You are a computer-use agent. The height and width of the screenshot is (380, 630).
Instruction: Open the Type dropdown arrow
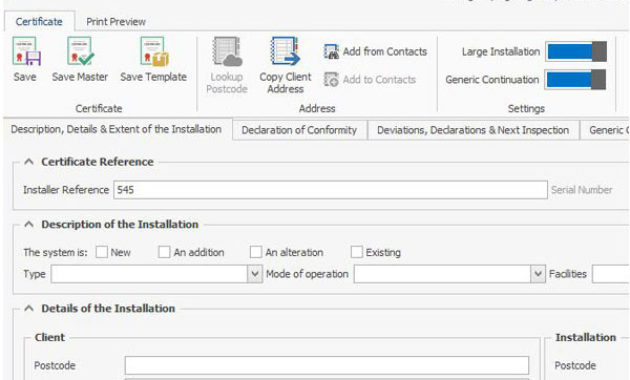[x=255, y=274]
